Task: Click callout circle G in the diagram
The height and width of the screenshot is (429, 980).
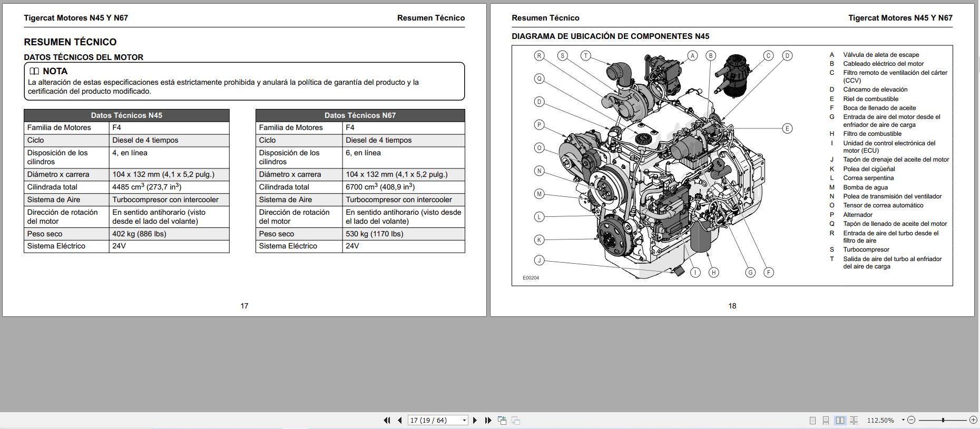Action: (x=750, y=272)
